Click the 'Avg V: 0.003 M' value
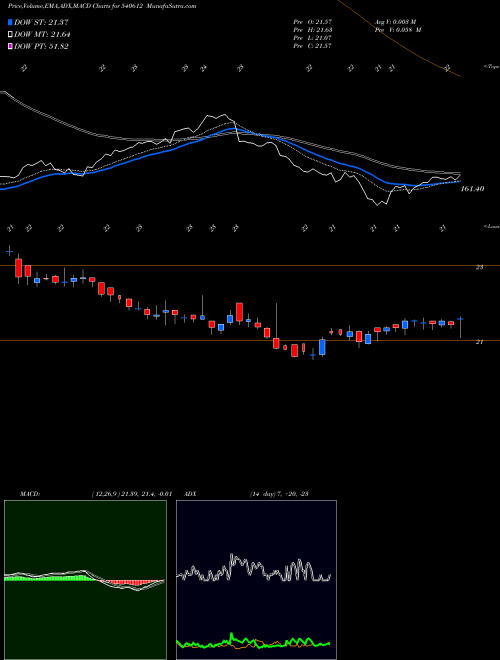 (x=396, y=22)
